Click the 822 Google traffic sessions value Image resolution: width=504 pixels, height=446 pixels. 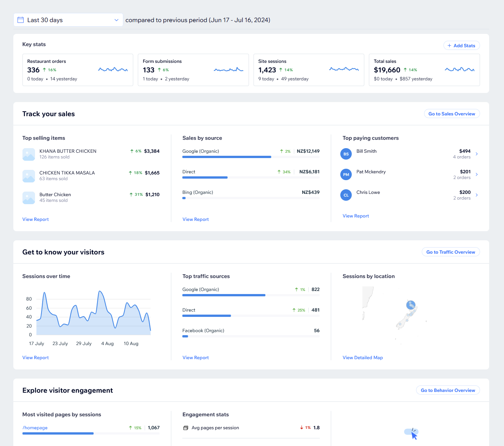click(316, 289)
